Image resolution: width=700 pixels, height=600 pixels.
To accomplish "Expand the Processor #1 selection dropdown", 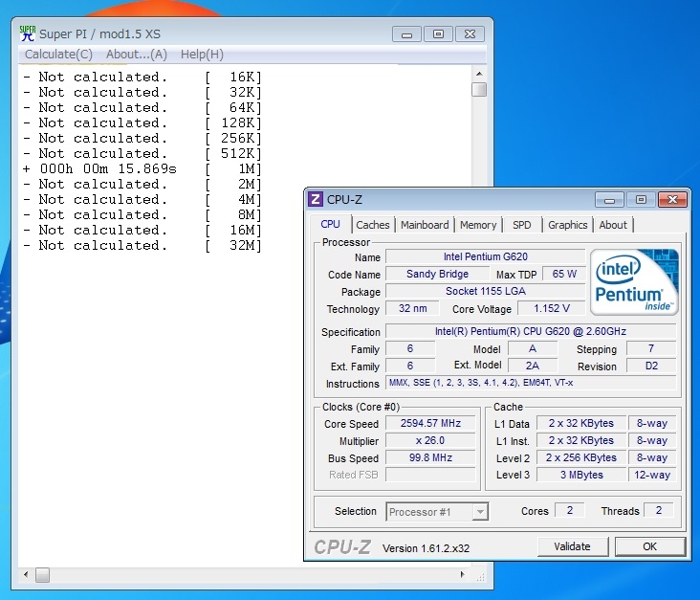I will [437, 512].
